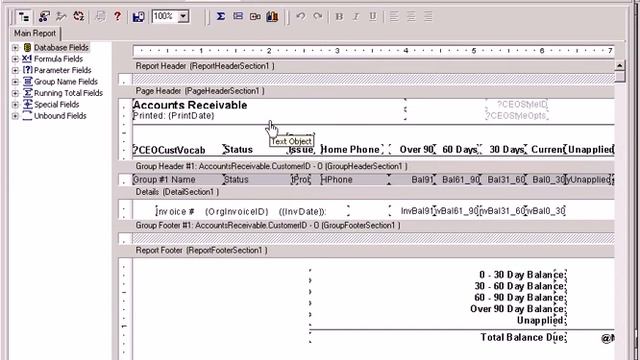
Task: Select Formula Fields in the tree
Action: (x=58, y=59)
